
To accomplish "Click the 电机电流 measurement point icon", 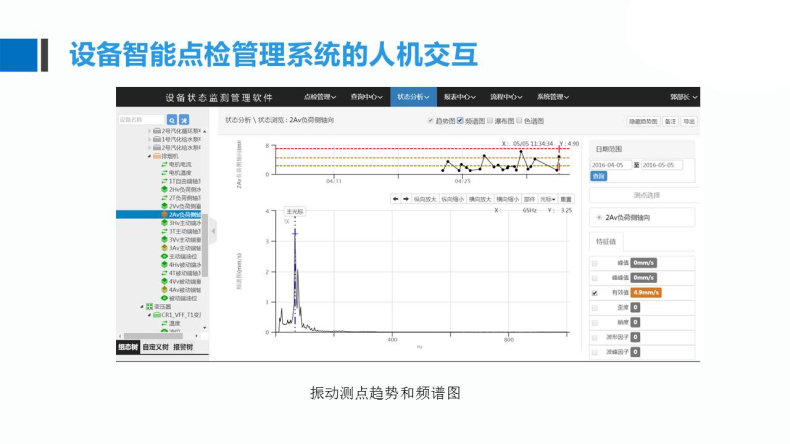I will [164, 164].
